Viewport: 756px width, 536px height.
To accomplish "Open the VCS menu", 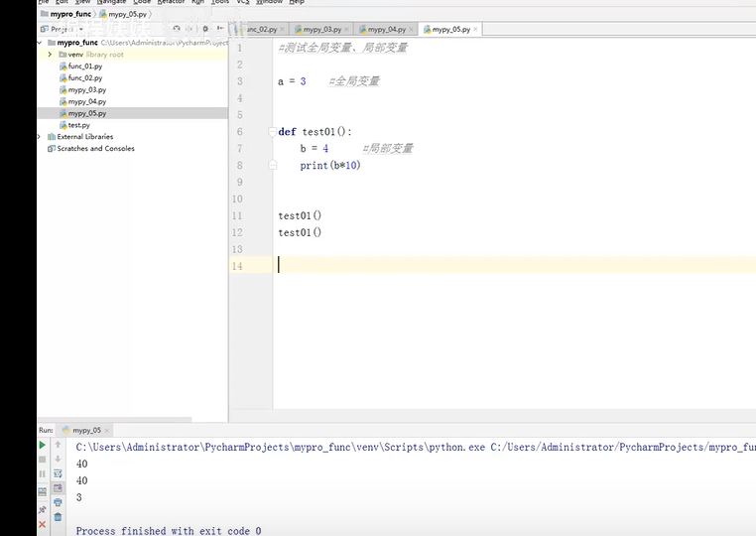I will point(243,2).
